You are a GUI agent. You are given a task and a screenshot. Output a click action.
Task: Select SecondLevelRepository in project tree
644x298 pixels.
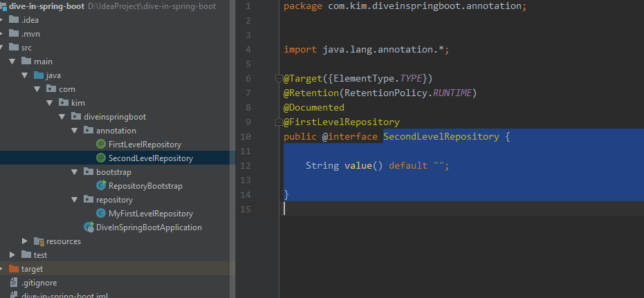151,158
